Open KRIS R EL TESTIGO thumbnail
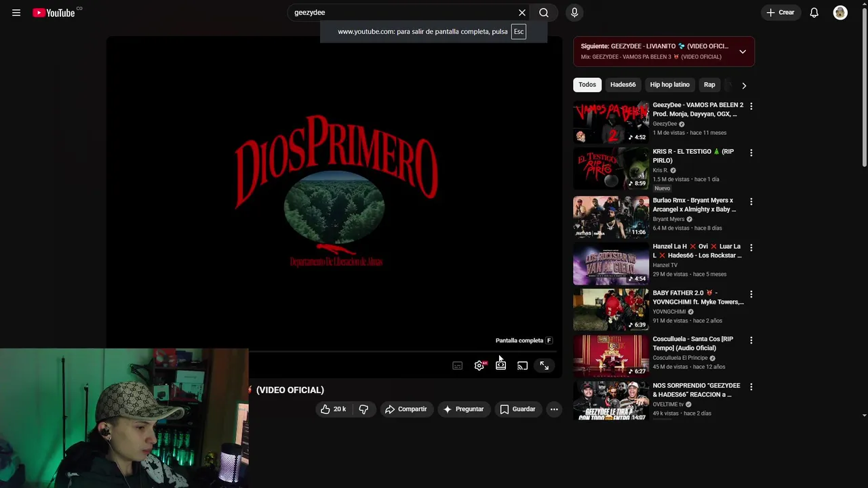 (611, 168)
